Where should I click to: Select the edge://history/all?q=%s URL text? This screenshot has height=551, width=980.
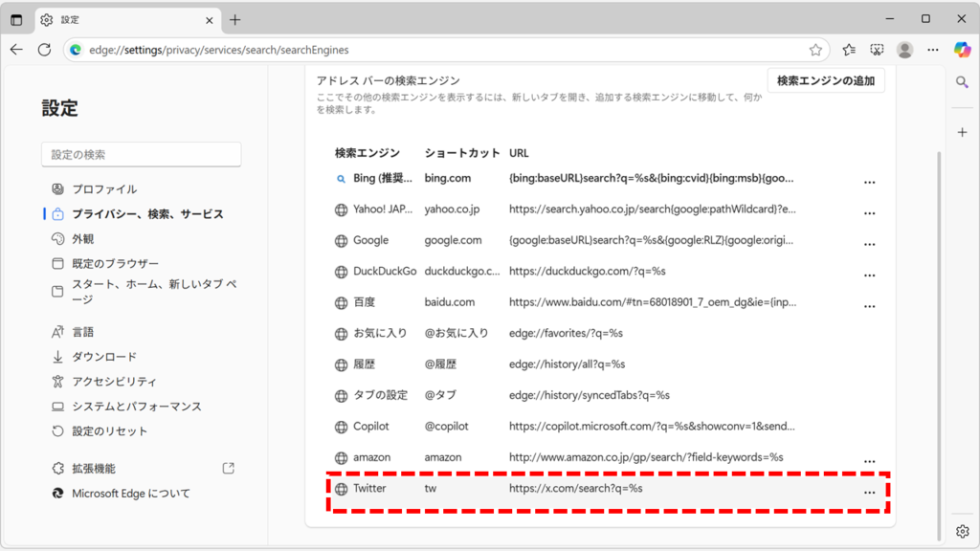click(567, 364)
